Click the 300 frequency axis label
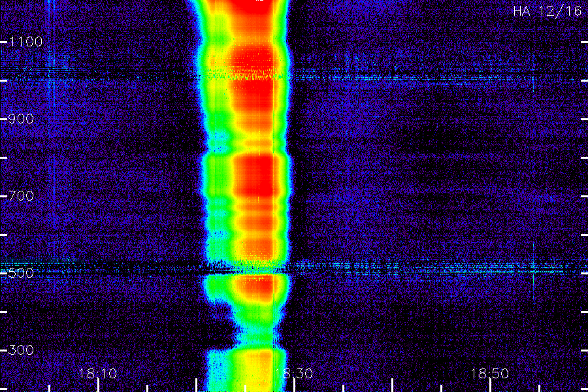 21,350
